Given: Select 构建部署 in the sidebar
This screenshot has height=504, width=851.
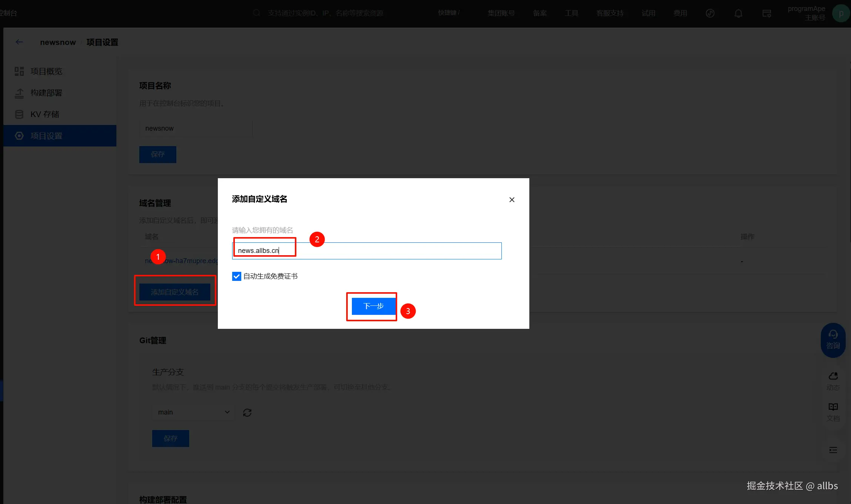Looking at the screenshot, I should 46,93.
